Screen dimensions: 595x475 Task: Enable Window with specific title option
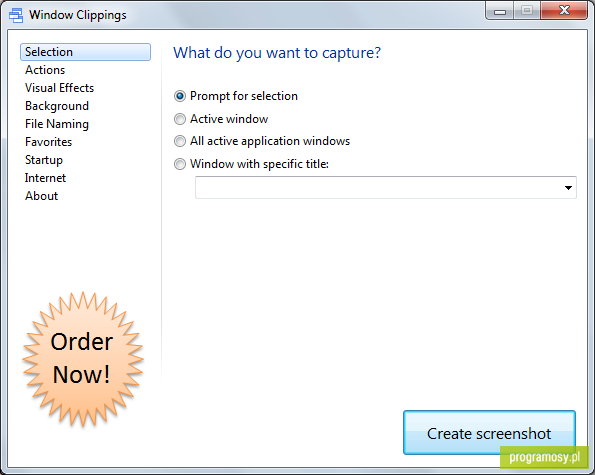pos(179,164)
